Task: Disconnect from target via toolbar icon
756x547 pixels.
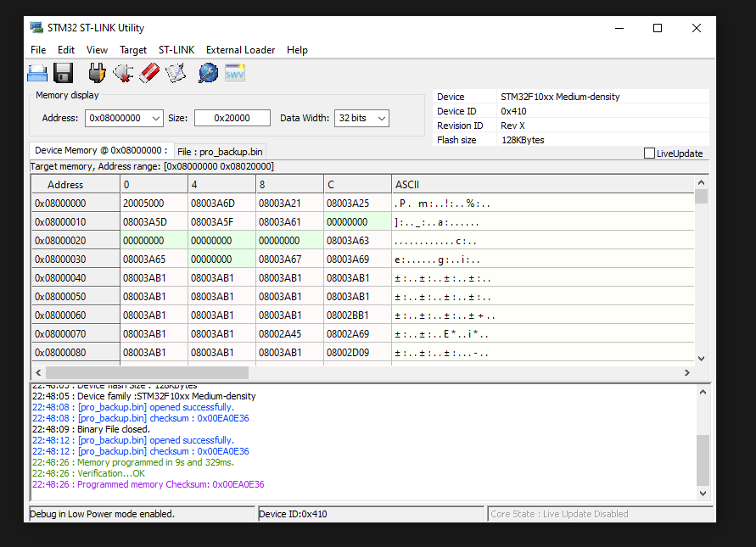Action: click(x=123, y=73)
